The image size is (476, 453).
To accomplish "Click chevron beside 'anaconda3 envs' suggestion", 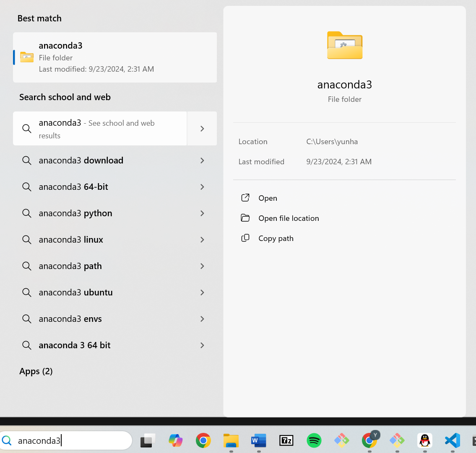I will (202, 319).
